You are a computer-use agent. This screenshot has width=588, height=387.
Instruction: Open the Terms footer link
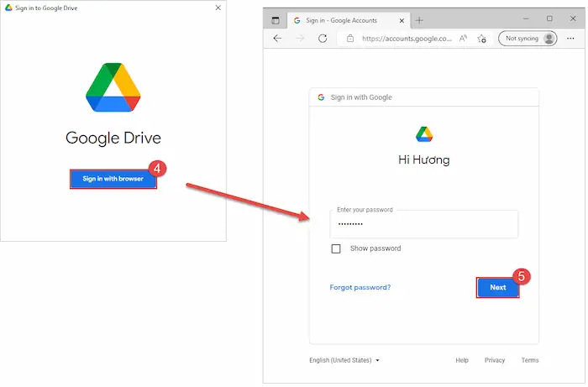coord(530,360)
